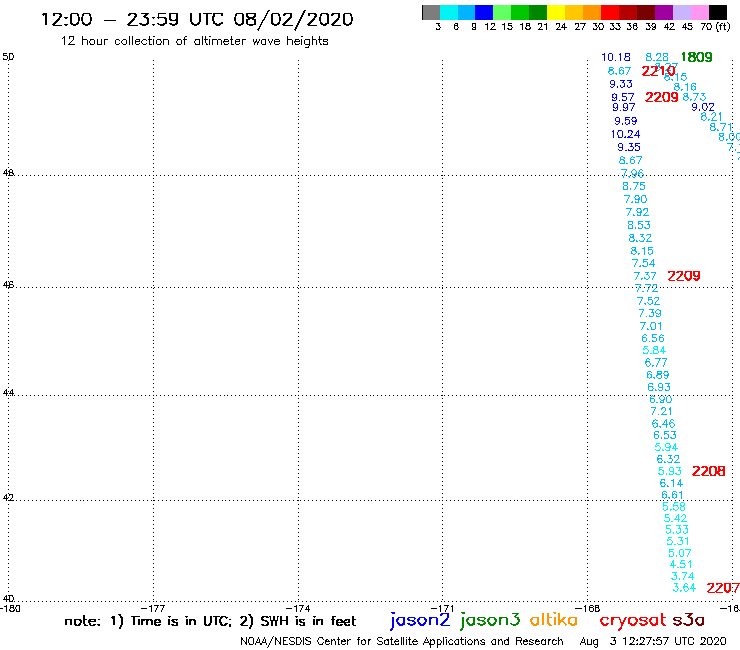Click the wave height value 7.21
Viewport: 740px width, 650px height.
pos(661,411)
